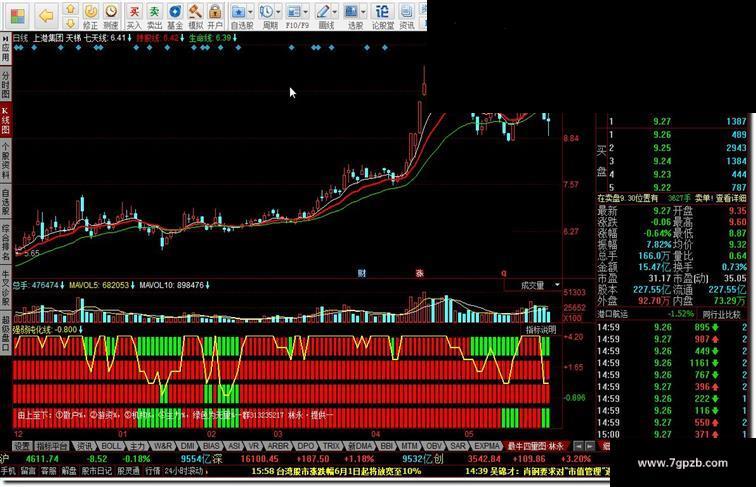
Task: Click arrow next to 生命线 6.39
Action: click(235, 38)
